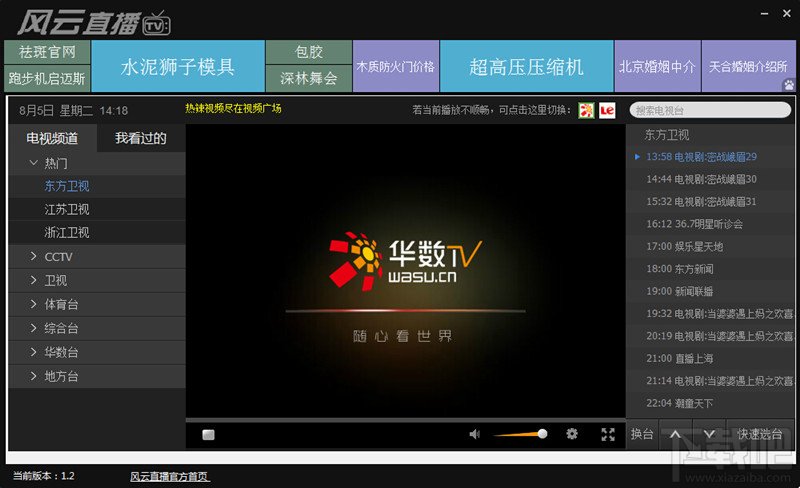Click the 搜索电视台 search field
Image resolution: width=800 pixels, height=488 pixels.
pyautogui.click(x=710, y=110)
